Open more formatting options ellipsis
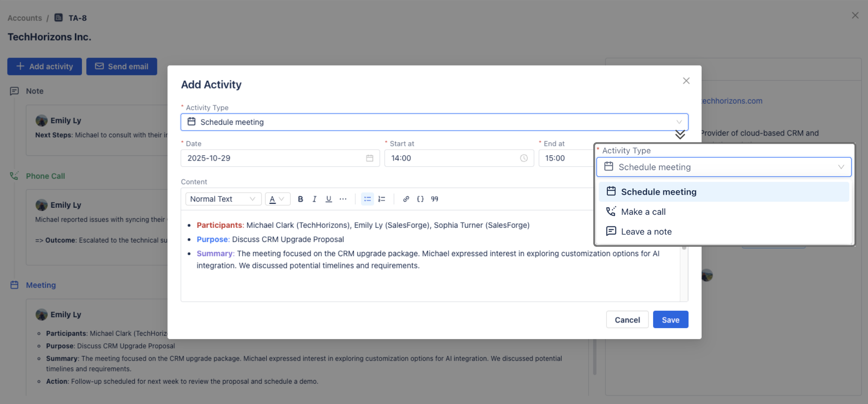This screenshot has height=404, width=868. click(x=343, y=199)
